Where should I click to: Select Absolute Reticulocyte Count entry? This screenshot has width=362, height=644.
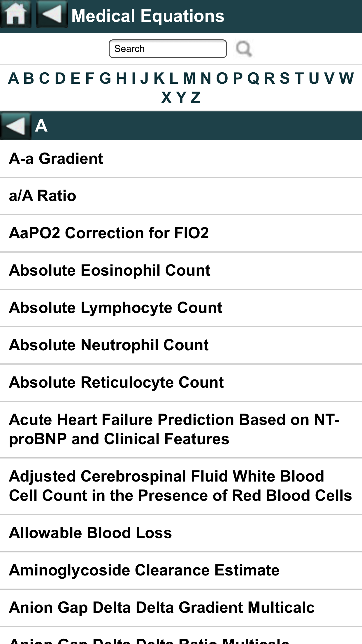(116, 382)
